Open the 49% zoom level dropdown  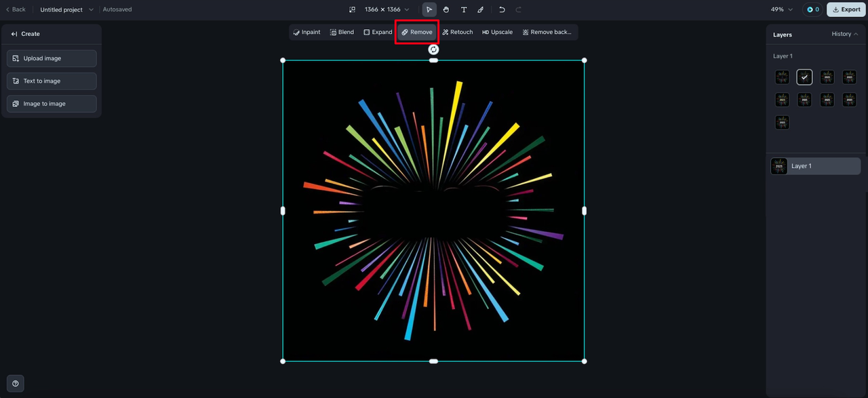coord(781,9)
